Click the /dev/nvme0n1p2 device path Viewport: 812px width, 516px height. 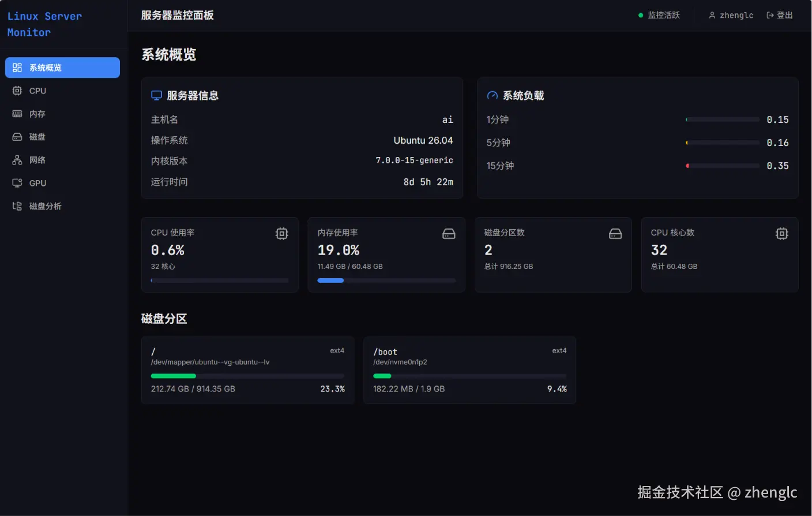coord(400,362)
